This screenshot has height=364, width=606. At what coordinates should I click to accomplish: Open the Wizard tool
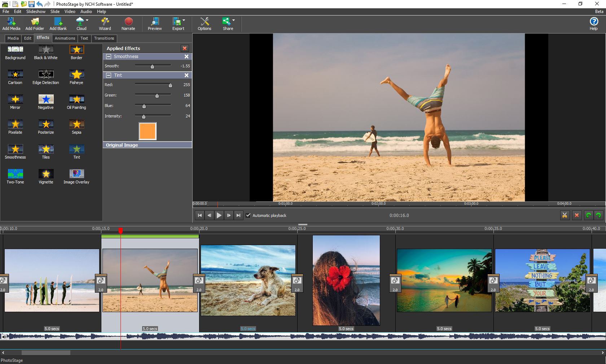coord(105,23)
